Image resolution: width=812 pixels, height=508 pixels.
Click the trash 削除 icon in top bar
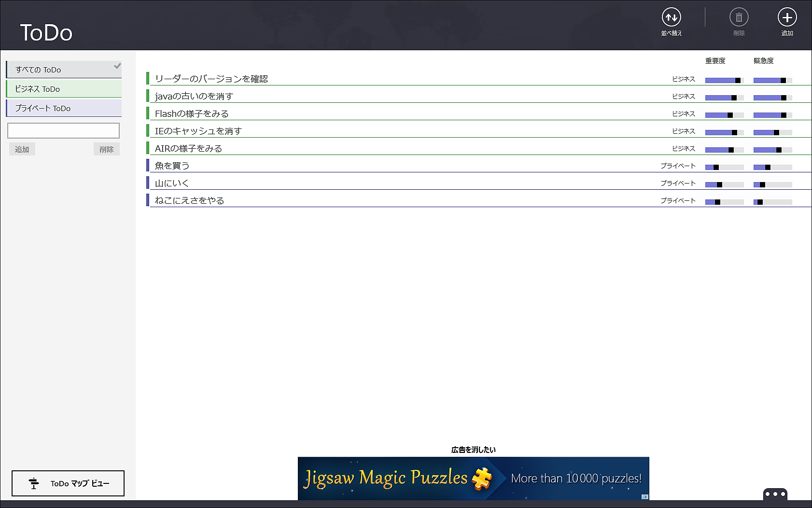[739, 18]
